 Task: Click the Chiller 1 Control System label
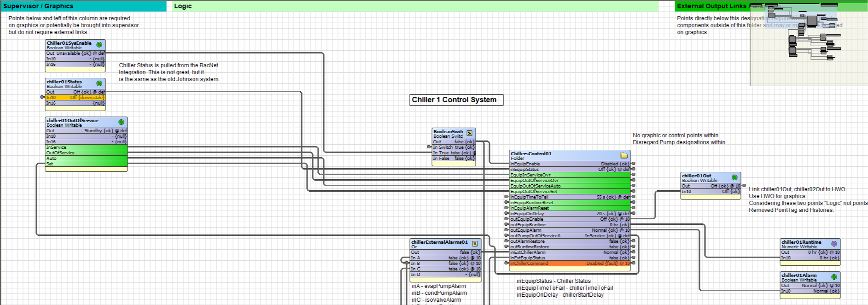click(456, 100)
